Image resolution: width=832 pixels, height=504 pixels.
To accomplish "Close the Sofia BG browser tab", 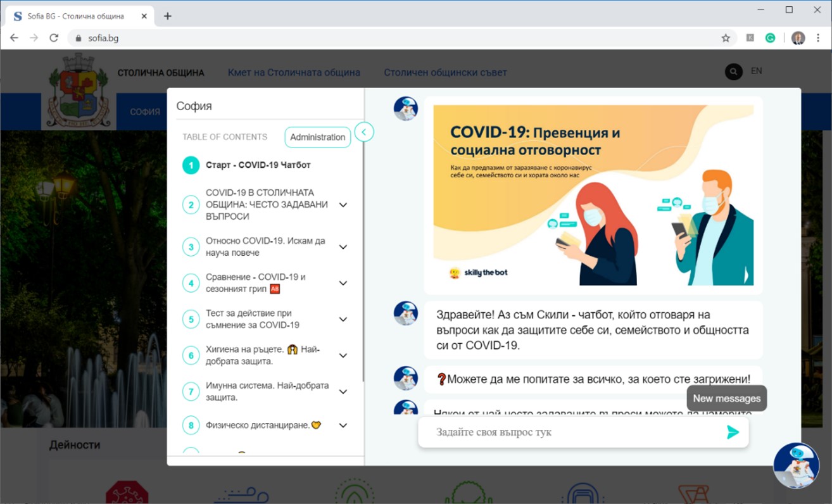I will coord(144,16).
